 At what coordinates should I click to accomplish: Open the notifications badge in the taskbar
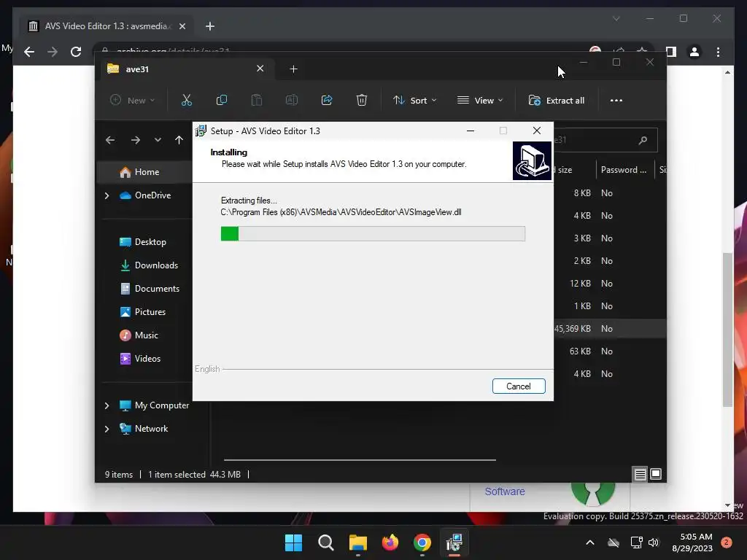pyautogui.click(x=726, y=542)
